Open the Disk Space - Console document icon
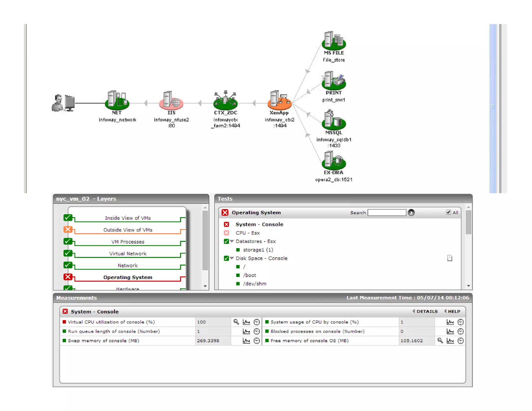Viewport: 532px width, 411px height. click(x=449, y=258)
